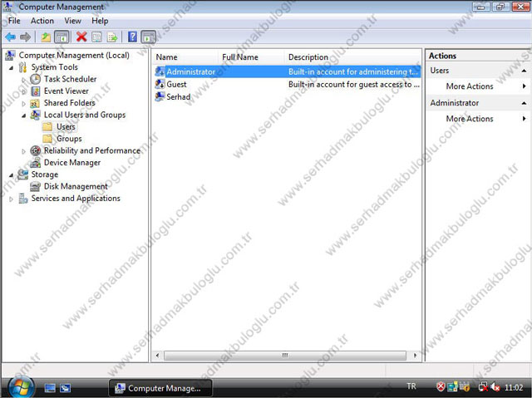
Task: Open Properties from the toolbar
Action: point(96,37)
